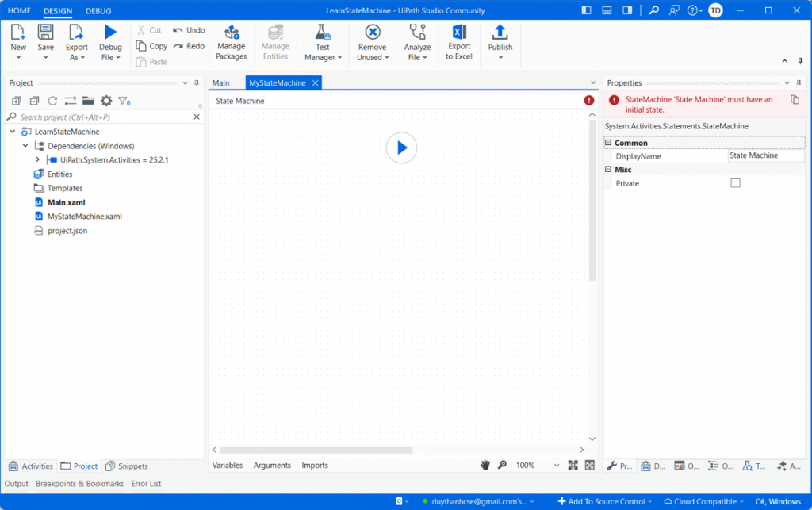This screenshot has height=510, width=812.
Task: Open Add To Source Control menu
Action: (605, 501)
